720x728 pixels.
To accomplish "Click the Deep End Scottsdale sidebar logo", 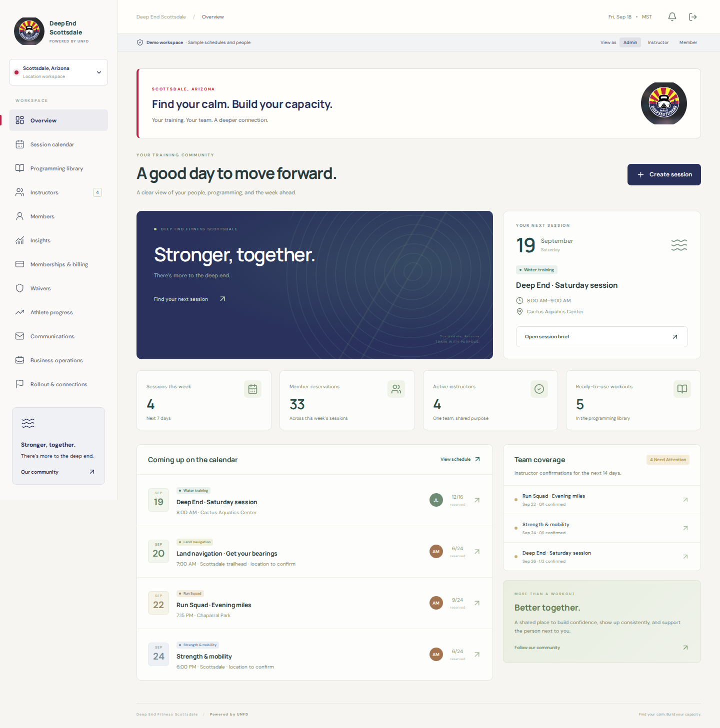I will 29,31.
